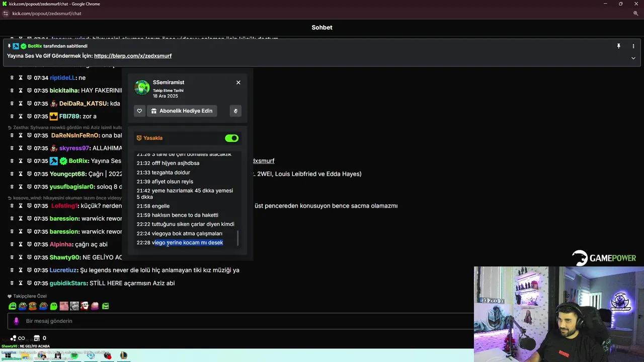The width and height of the screenshot is (644, 362).
Task: Click the microphone icon in message box
Action: (17, 321)
